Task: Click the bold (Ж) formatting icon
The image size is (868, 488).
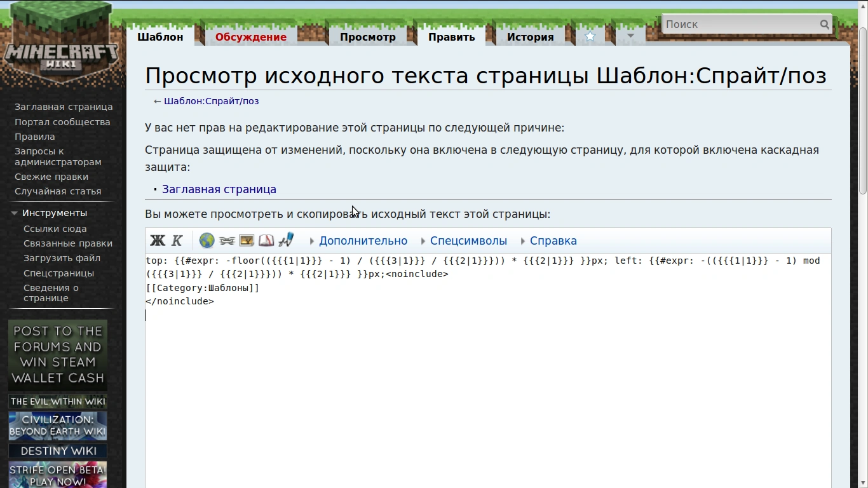Action: point(157,240)
